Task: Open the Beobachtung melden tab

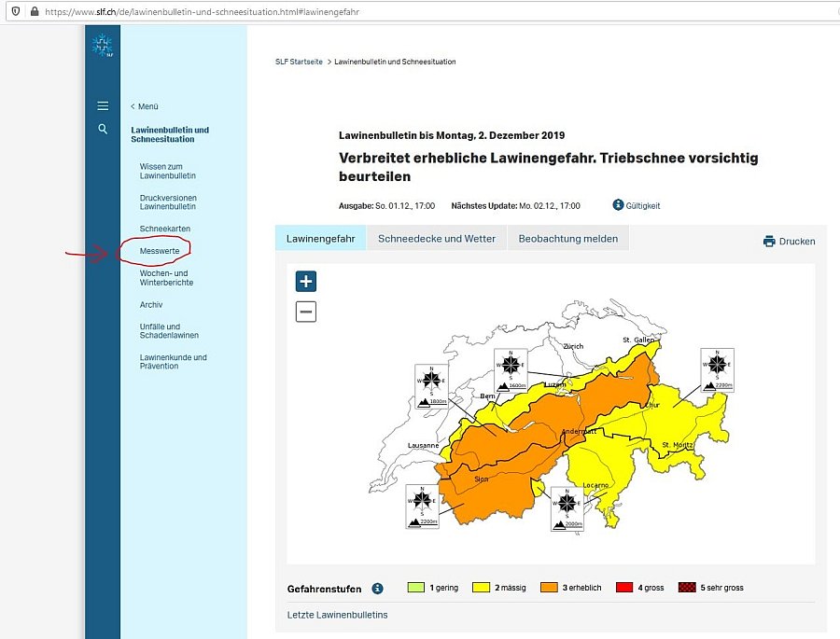Action: (x=567, y=239)
